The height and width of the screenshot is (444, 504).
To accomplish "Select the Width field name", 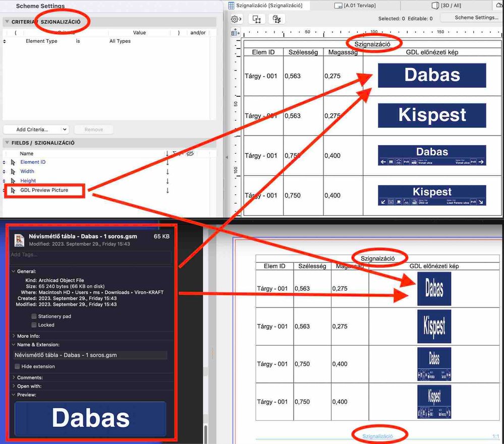I will coord(27,171).
